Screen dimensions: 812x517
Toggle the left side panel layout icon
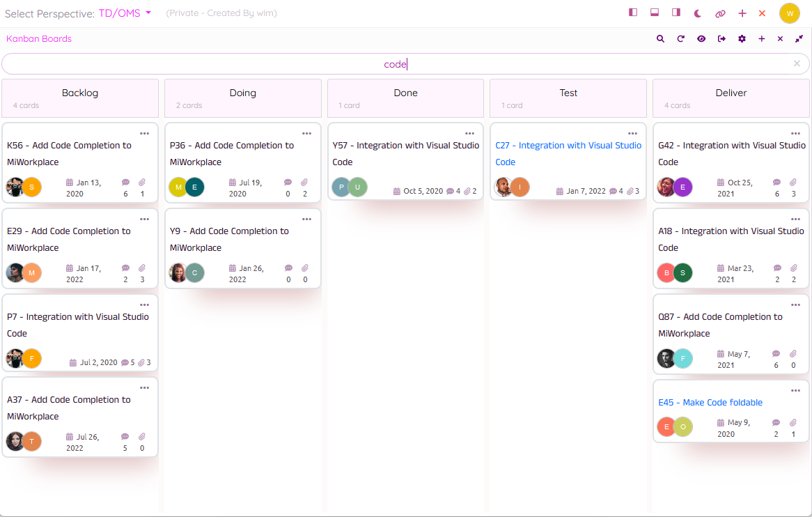633,13
